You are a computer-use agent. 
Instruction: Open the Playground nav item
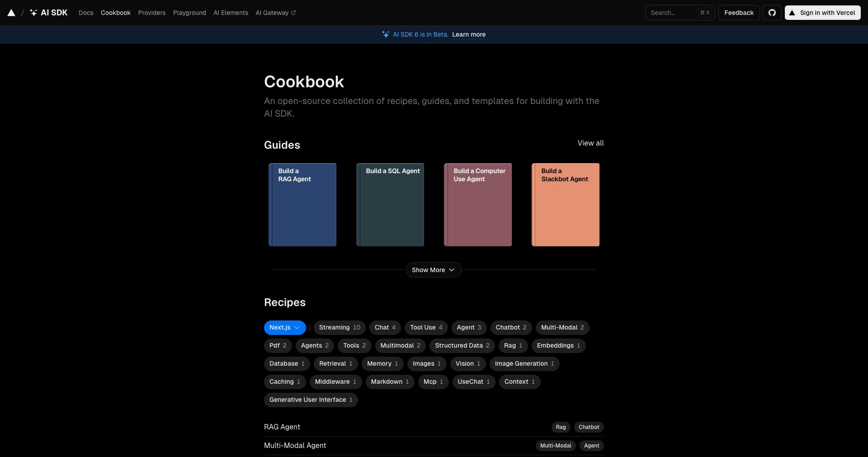189,13
